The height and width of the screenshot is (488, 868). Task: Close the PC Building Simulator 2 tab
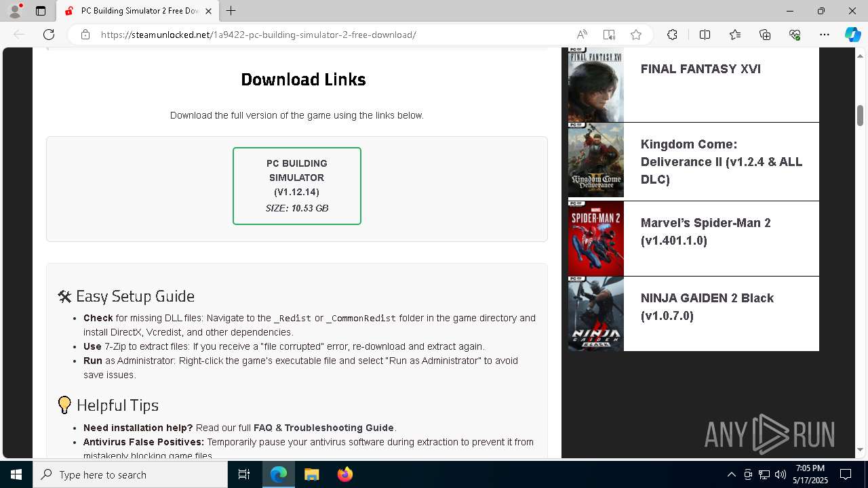pos(209,11)
